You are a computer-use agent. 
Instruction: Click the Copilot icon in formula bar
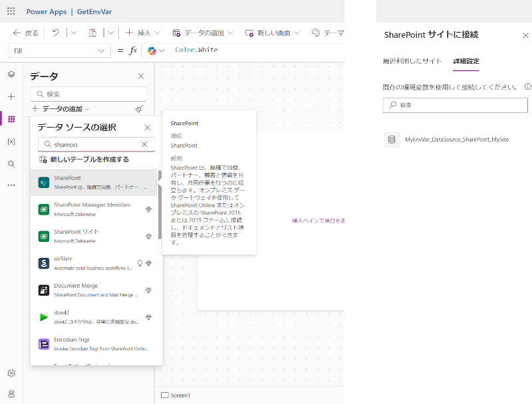point(152,50)
